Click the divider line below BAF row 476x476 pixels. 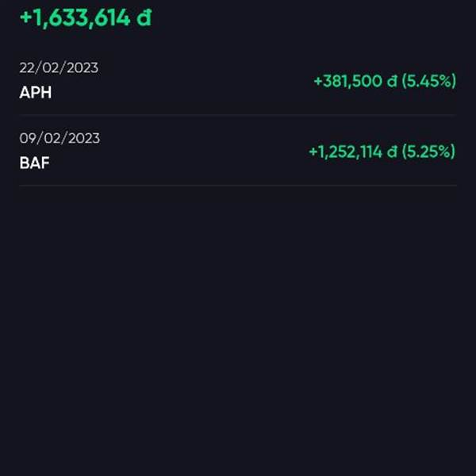[x=238, y=185]
